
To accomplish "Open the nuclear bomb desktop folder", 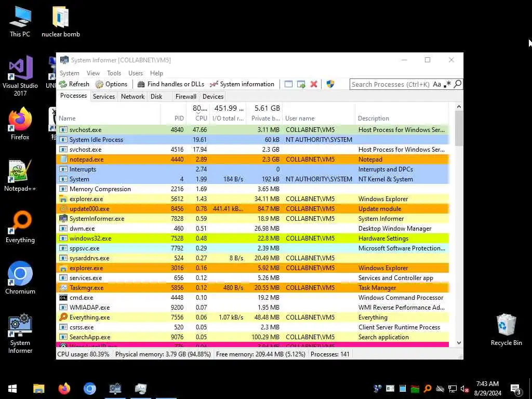I will point(61,21).
